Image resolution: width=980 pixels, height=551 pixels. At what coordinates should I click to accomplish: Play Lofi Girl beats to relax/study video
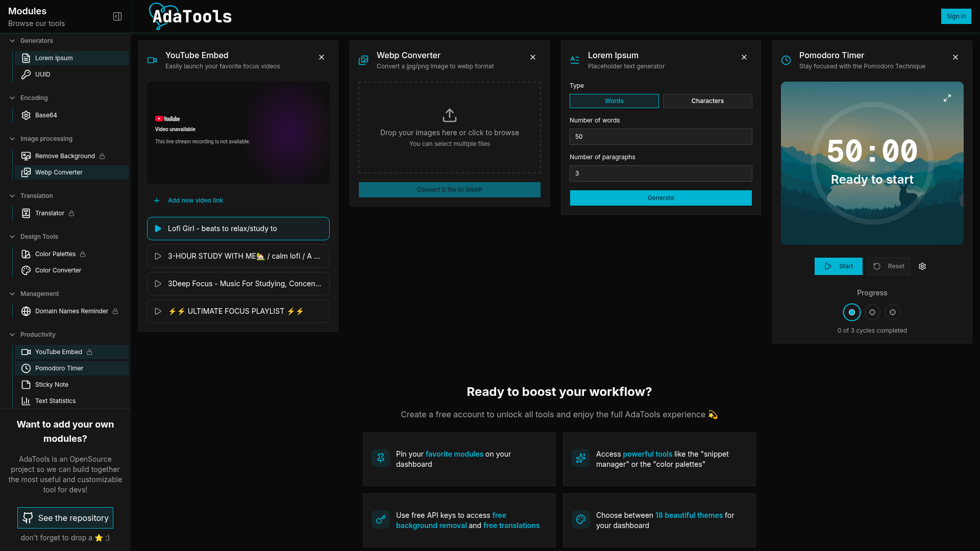click(x=238, y=229)
